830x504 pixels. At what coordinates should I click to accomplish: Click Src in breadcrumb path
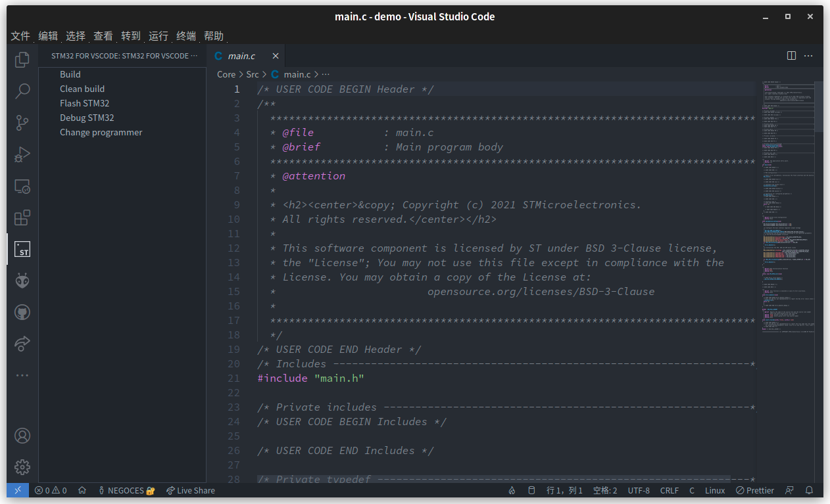click(253, 74)
